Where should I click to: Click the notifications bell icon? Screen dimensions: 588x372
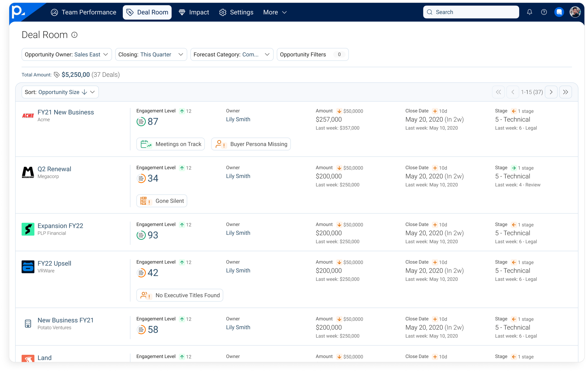click(x=529, y=12)
